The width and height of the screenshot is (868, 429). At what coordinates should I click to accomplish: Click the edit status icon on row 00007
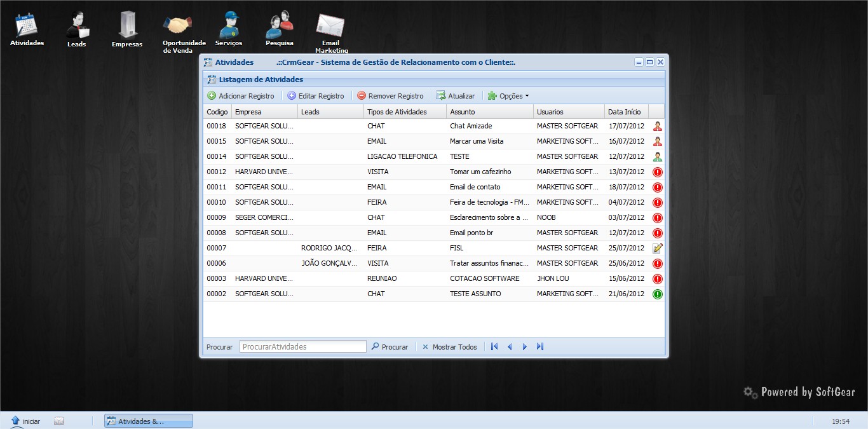[x=657, y=248]
